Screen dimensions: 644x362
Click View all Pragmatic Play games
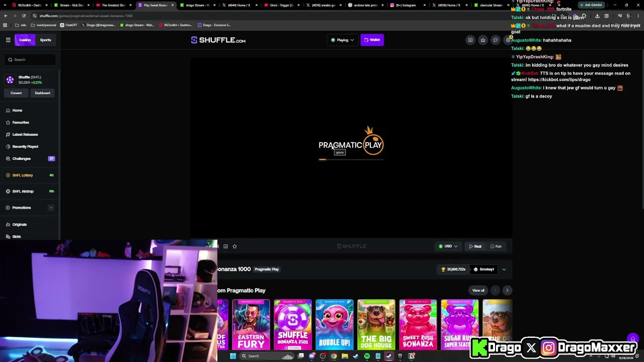[478, 290]
